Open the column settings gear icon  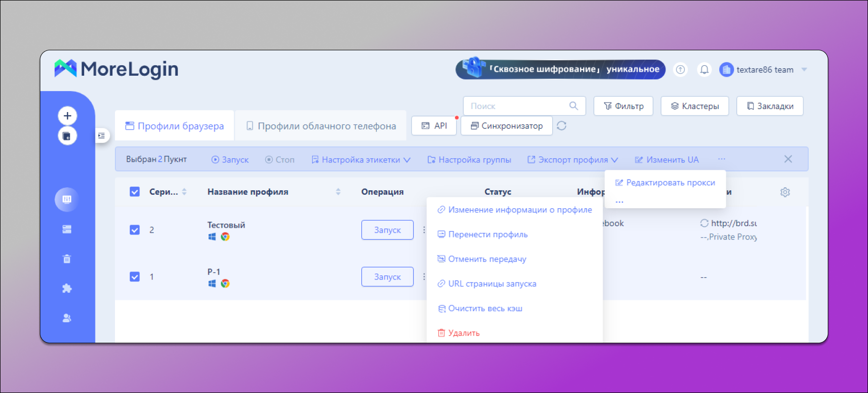(x=785, y=192)
